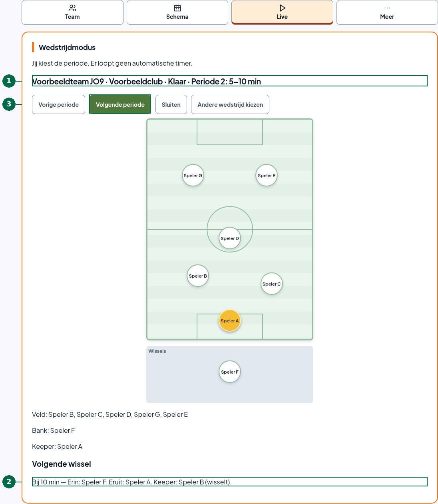This screenshot has width=438, height=504.
Task: Click the Veld player list text
Action: [x=110, y=414]
